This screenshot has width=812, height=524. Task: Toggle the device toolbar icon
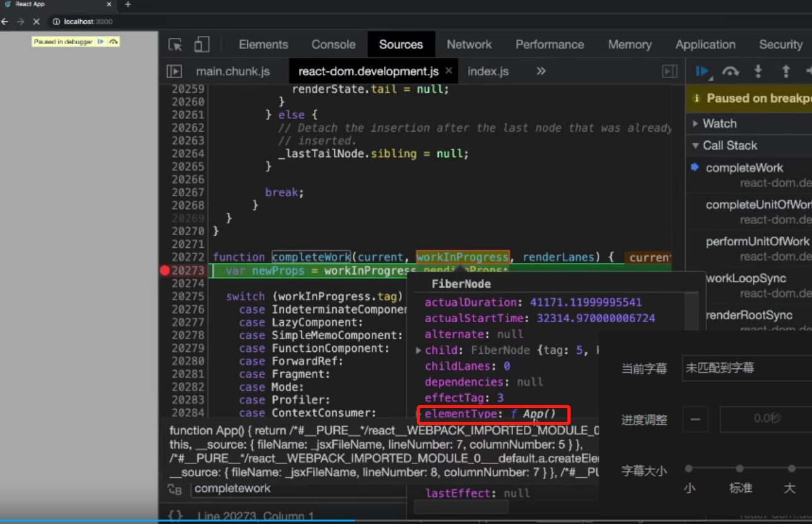click(x=202, y=44)
